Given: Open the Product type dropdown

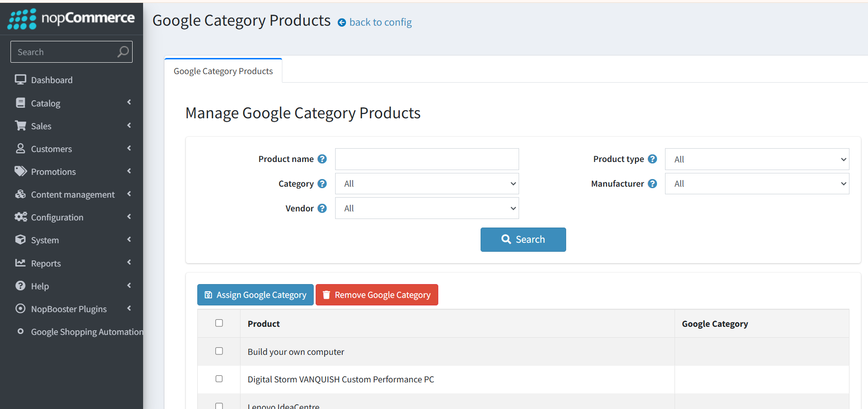Looking at the screenshot, I should [757, 159].
